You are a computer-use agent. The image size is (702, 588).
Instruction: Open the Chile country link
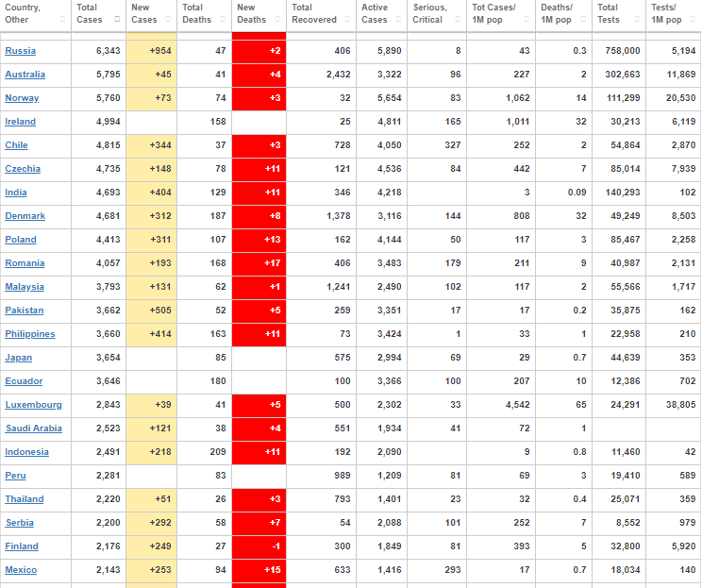pos(17,145)
